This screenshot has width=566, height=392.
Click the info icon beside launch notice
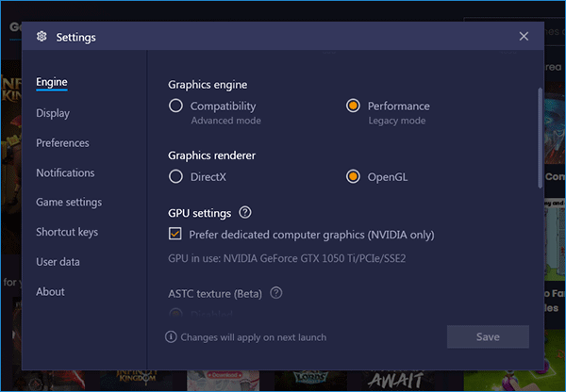click(x=171, y=336)
